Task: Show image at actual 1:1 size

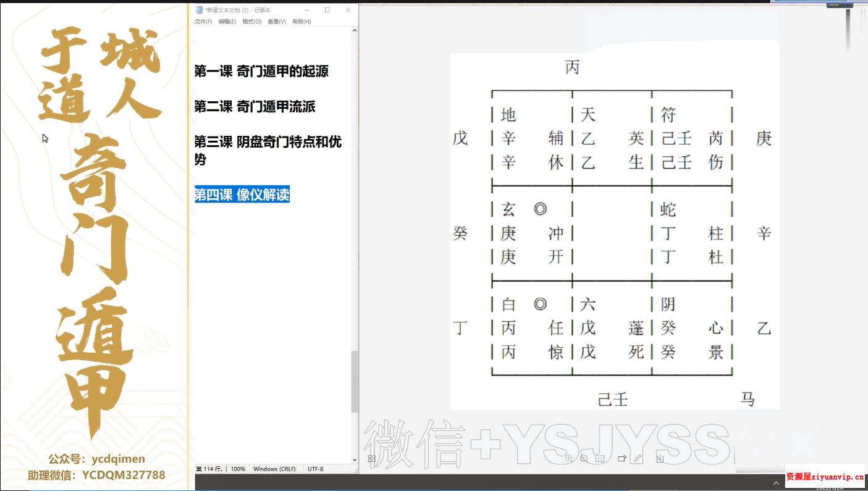Action: (x=599, y=459)
